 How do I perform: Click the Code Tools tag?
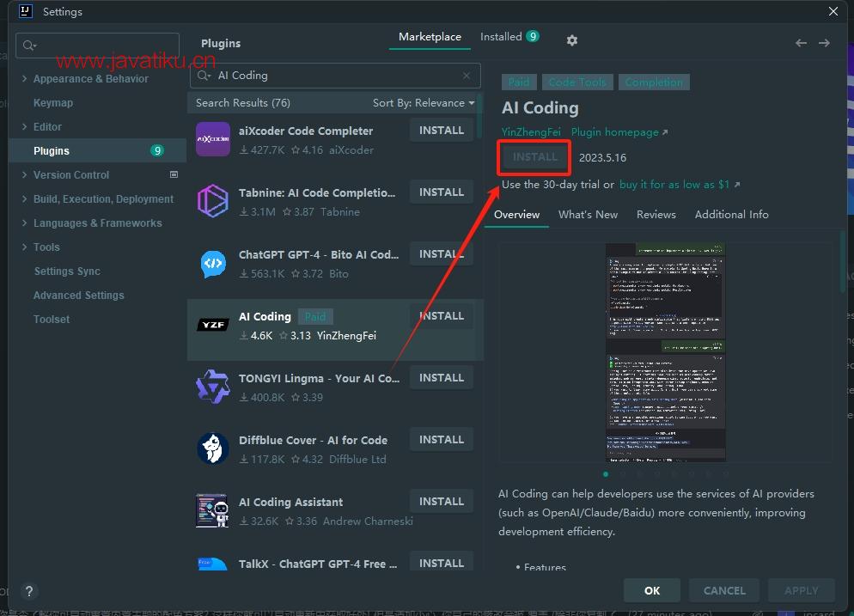click(x=577, y=82)
